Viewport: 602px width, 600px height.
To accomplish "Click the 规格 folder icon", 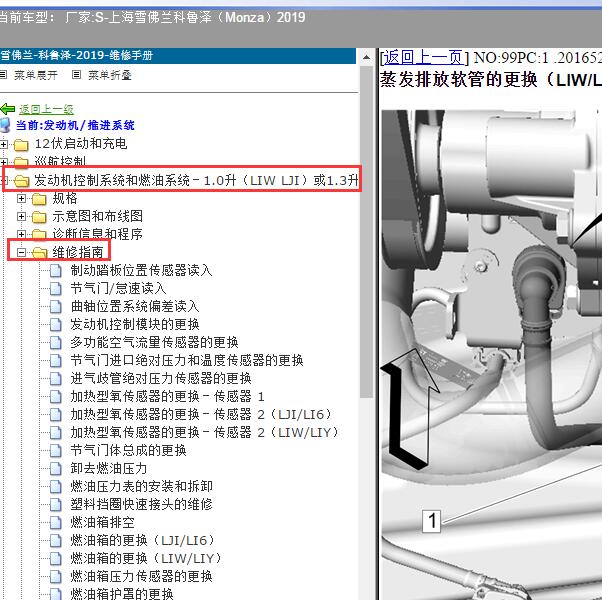I will coord(39,199).
